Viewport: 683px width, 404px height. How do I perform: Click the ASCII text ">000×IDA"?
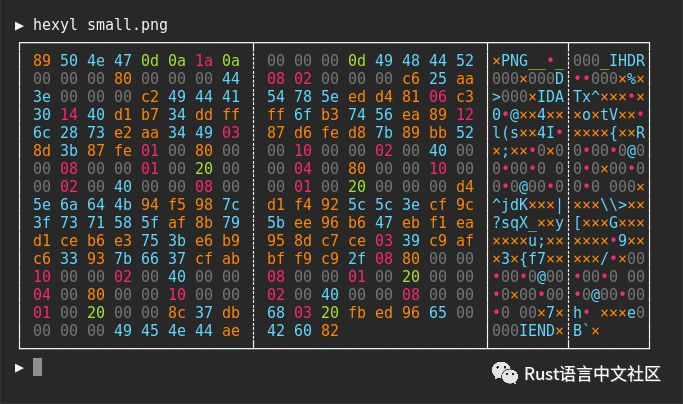point(528,96)
